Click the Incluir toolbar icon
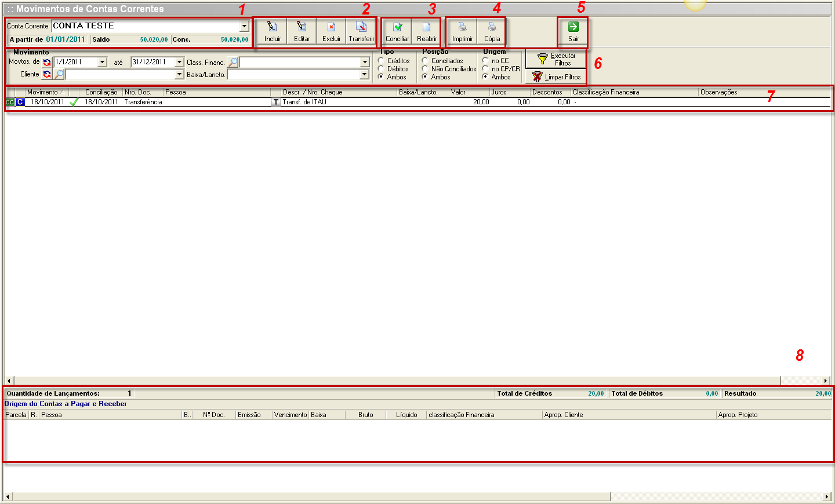The height and width of the screenshot is (504, 835). (272, 27)
